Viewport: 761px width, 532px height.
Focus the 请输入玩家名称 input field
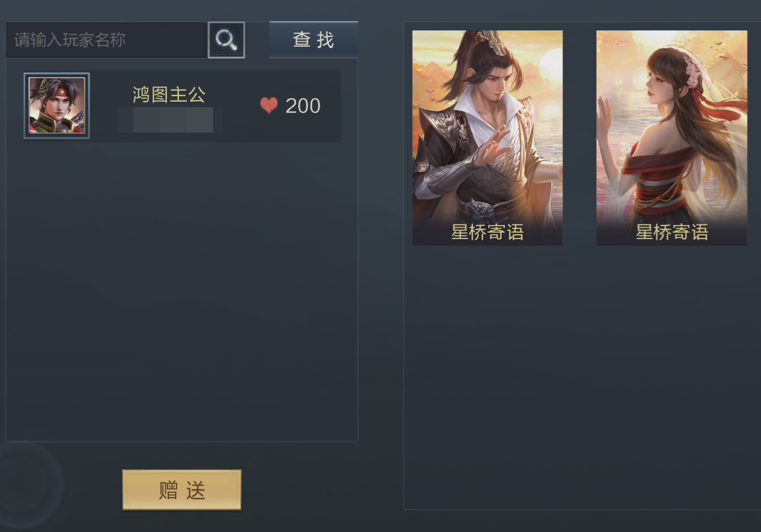[107, 40]
